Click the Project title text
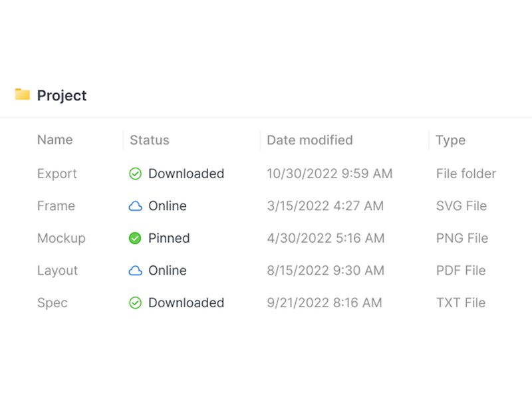532x399 pixels. [61, 95]
